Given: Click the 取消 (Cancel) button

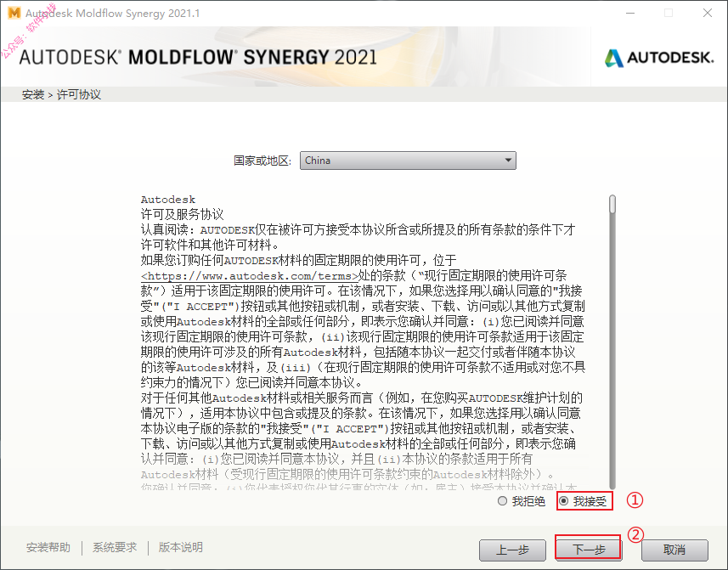Looking at the screenshot, I should click(x=674, y=550).
